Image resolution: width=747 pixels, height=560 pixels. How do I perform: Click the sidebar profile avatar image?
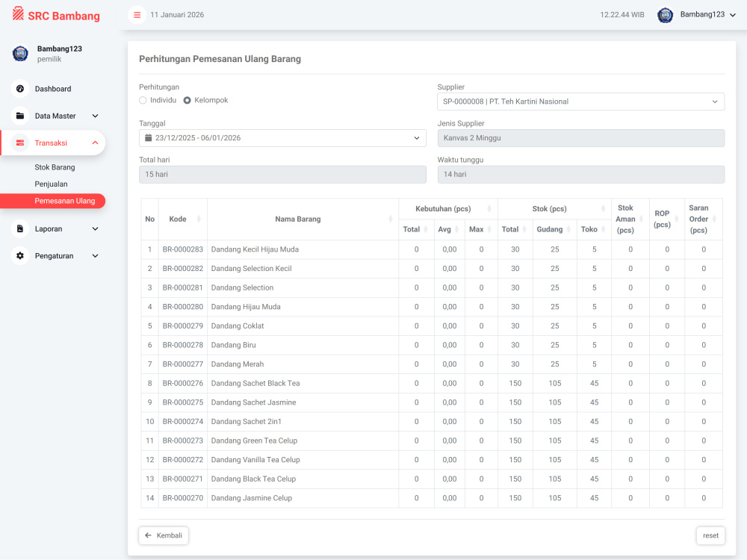[20, 53]
